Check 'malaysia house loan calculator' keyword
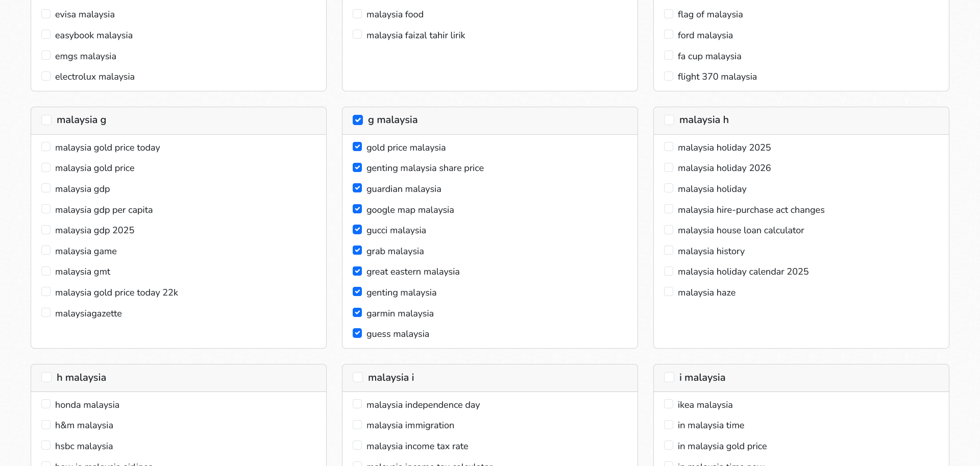 (x=669, y=230)
